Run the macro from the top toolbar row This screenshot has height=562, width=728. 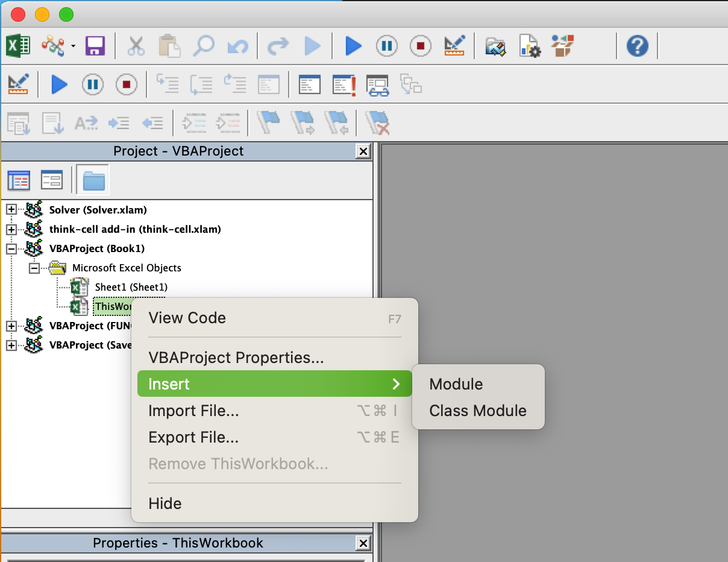click(x=353, y=46)
